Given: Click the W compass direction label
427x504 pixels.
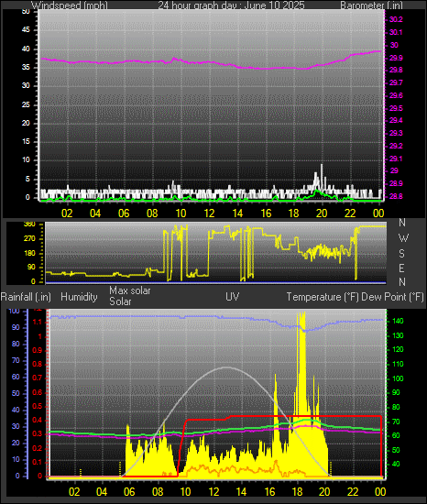Looking at the screenshot, I should tap(403, 238).
